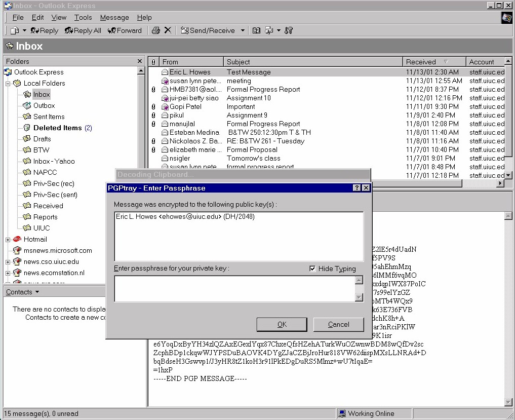Select the NAPCC folder icon
The height and width of the screenshot is (420, 515).
coord(27,172)
